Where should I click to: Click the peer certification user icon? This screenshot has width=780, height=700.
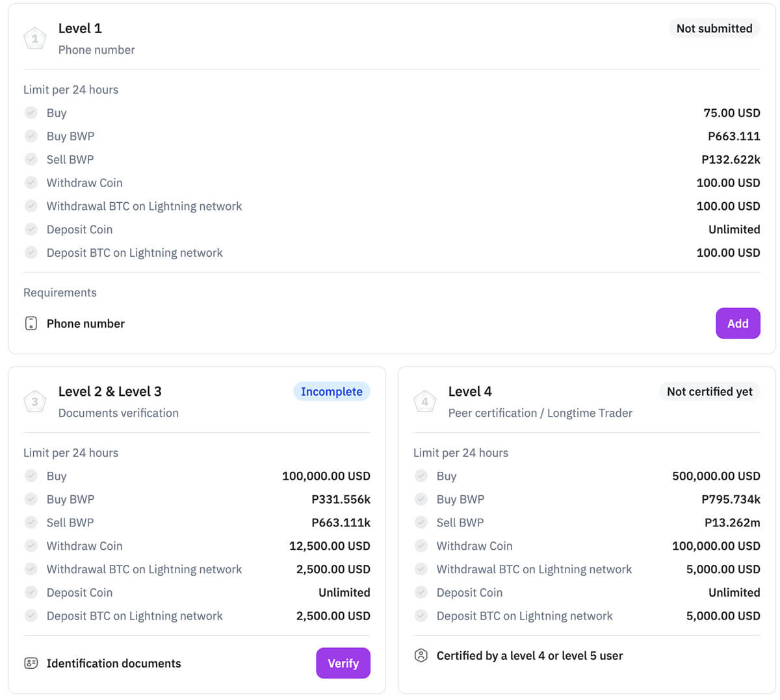click(x=421, y=656)
